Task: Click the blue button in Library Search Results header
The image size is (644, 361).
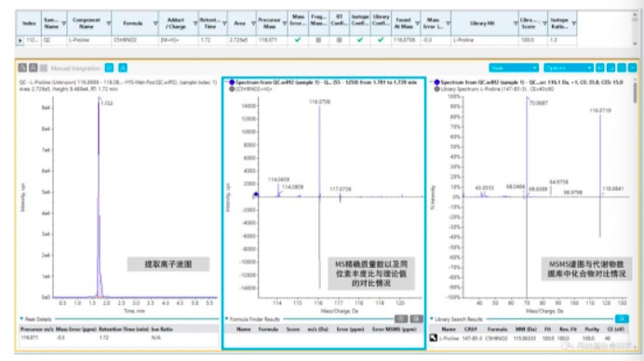Action: coord(622,319)
